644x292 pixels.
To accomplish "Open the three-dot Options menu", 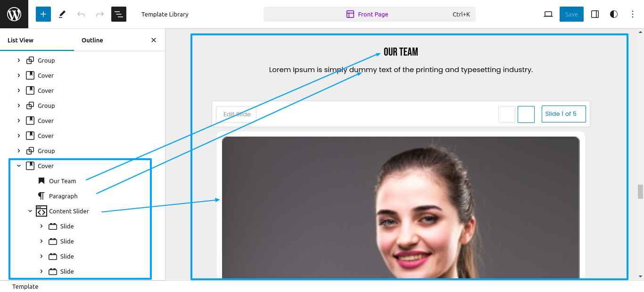I will (x=633, y=14).
